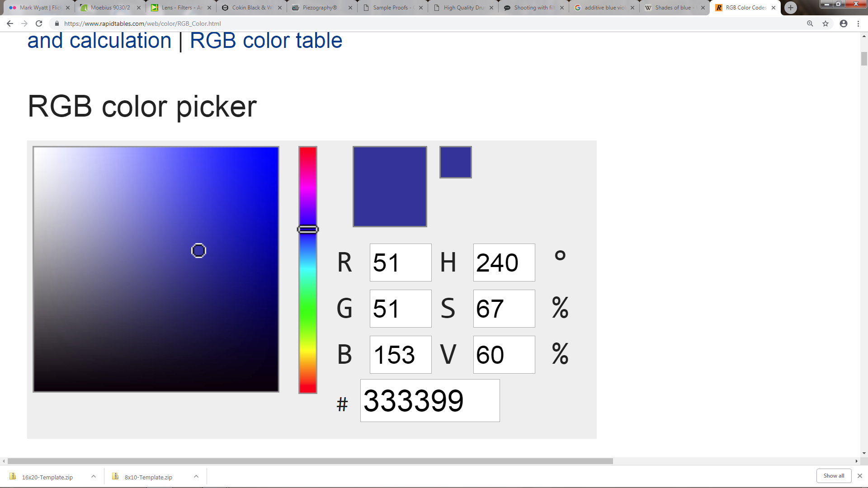This screenshot has height=488, width=868.
Task: Reload the current page
Action: [x=39, y=23]
